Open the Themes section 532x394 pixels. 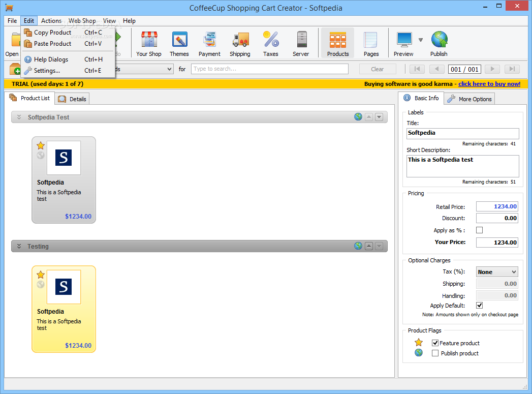click(179, 43)
